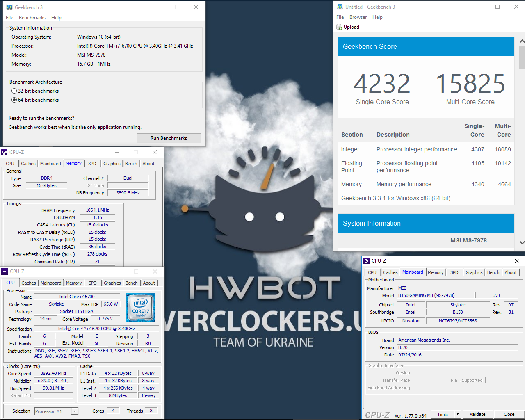Click the Upload label in the results toolbar
525x420 pixels.
(352, 27)
